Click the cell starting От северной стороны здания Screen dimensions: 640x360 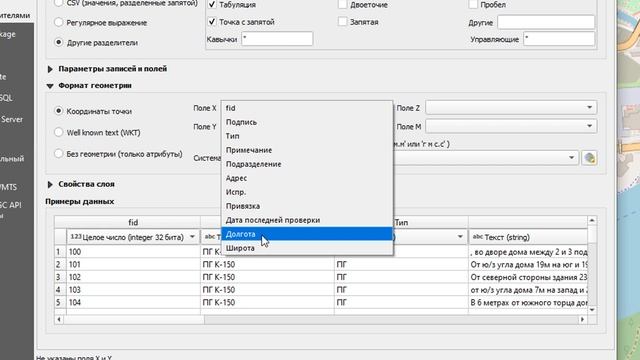[x=528, y=277]
